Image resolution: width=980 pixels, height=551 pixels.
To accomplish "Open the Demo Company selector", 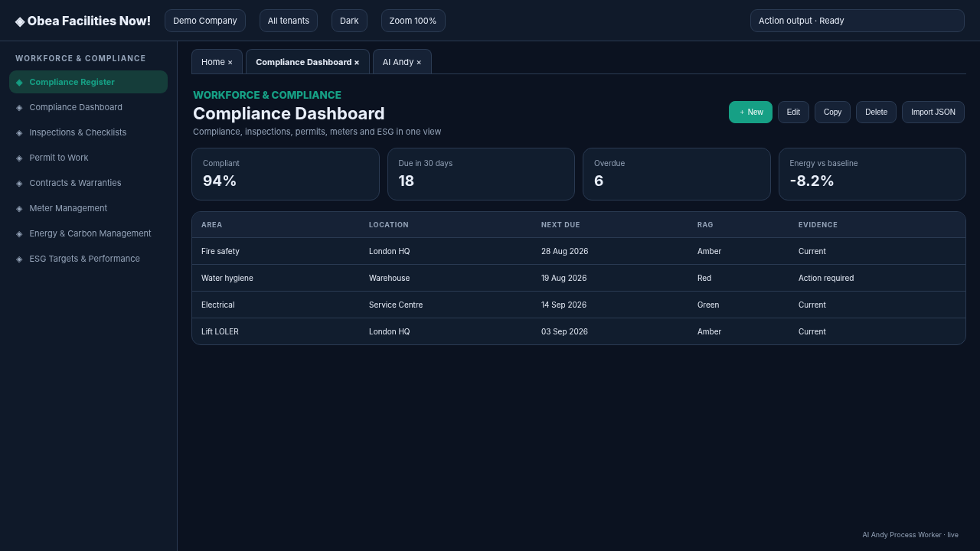I will pos(205,21).
